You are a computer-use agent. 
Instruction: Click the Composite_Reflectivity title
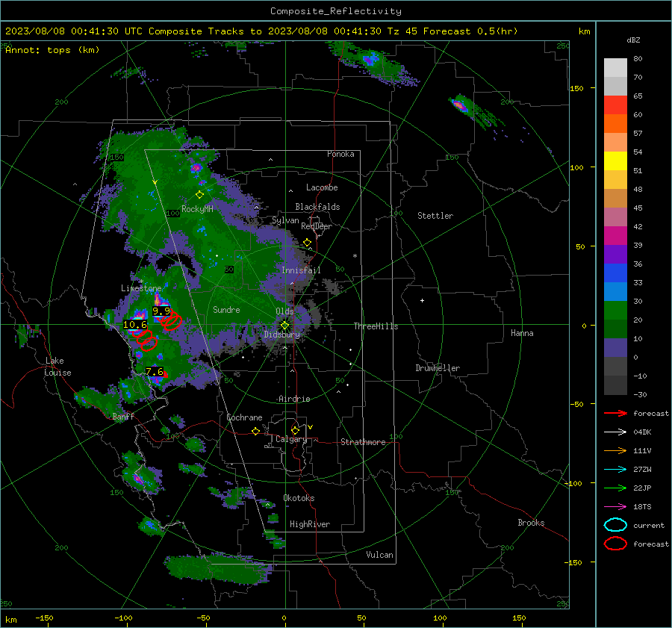coord(336,11)
